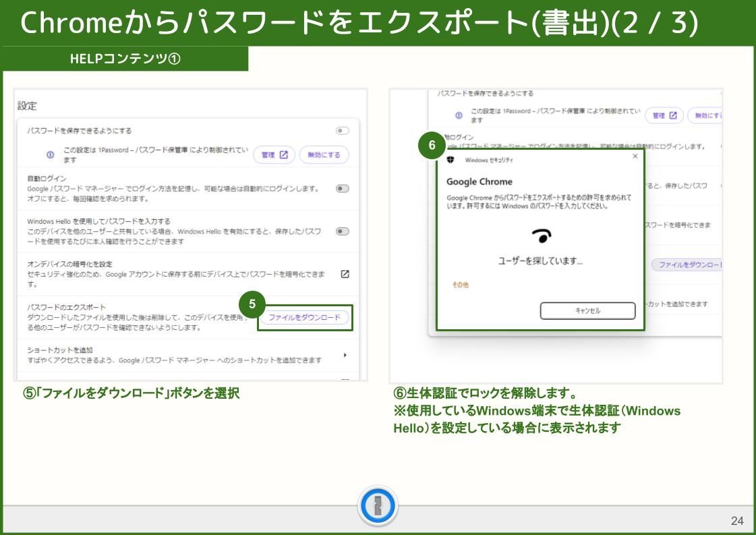Click the info icon next to 1Password notice
Screen dimensions: 756x535
click(50, 155)
